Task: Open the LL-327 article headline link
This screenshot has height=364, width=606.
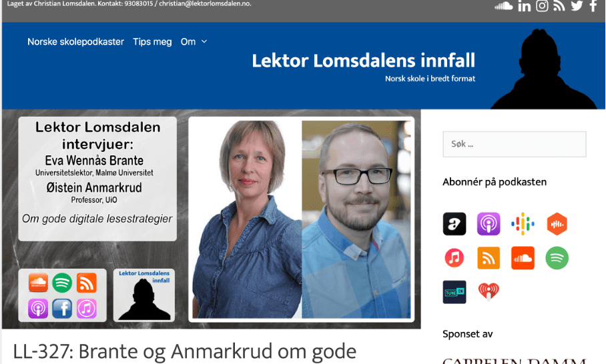Action: [185, 351]
